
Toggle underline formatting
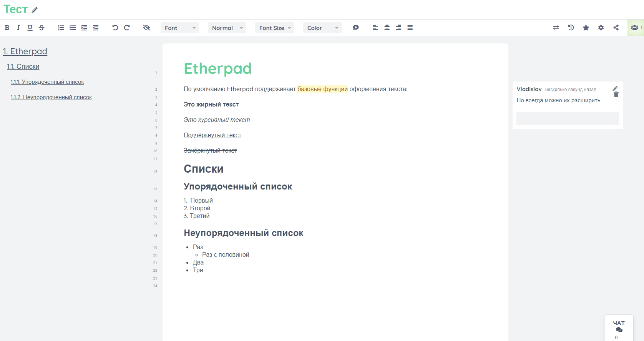tap(30, 28)
